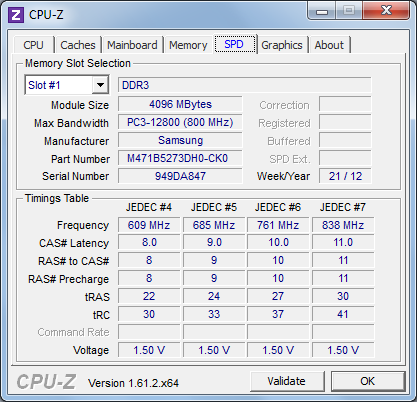Go to the Mainboard tab
The height and width of the screenshot is (403, 417).
point(132,45)
